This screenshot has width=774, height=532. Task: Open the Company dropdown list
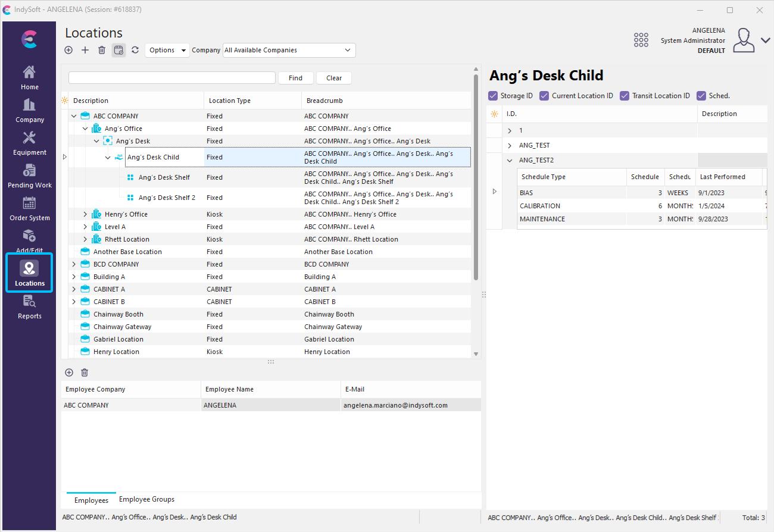(x=289, y=51)
